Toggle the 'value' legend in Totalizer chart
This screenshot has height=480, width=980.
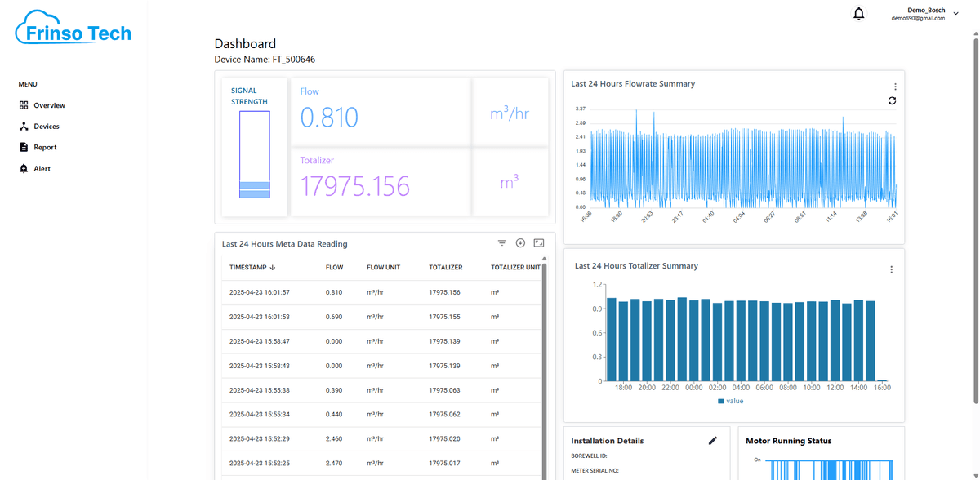[731, 401]
